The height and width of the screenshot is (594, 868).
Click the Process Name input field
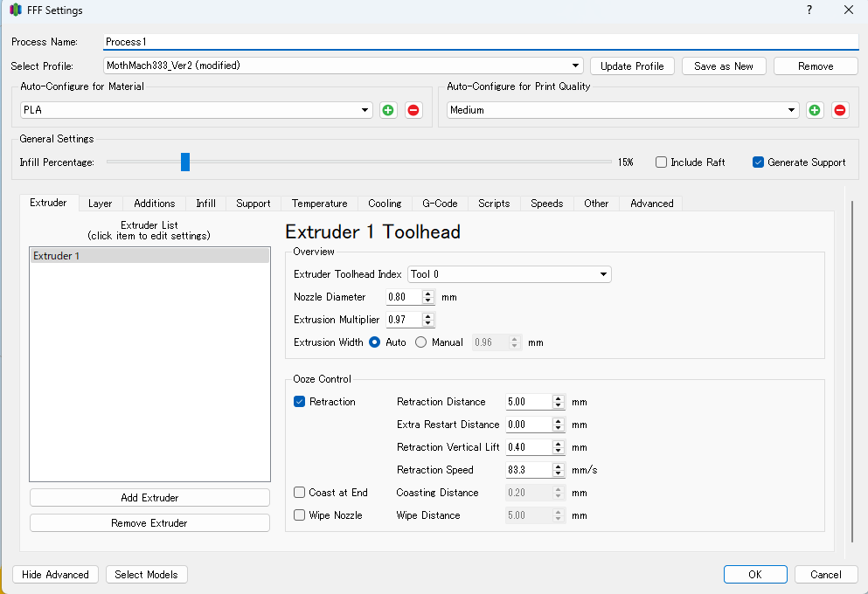pyautogui.click(x=481, y=41)
